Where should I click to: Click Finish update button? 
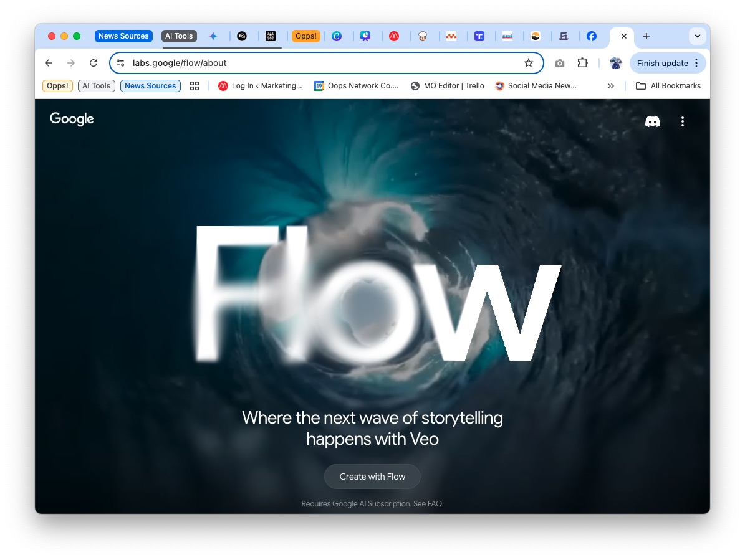662,63
